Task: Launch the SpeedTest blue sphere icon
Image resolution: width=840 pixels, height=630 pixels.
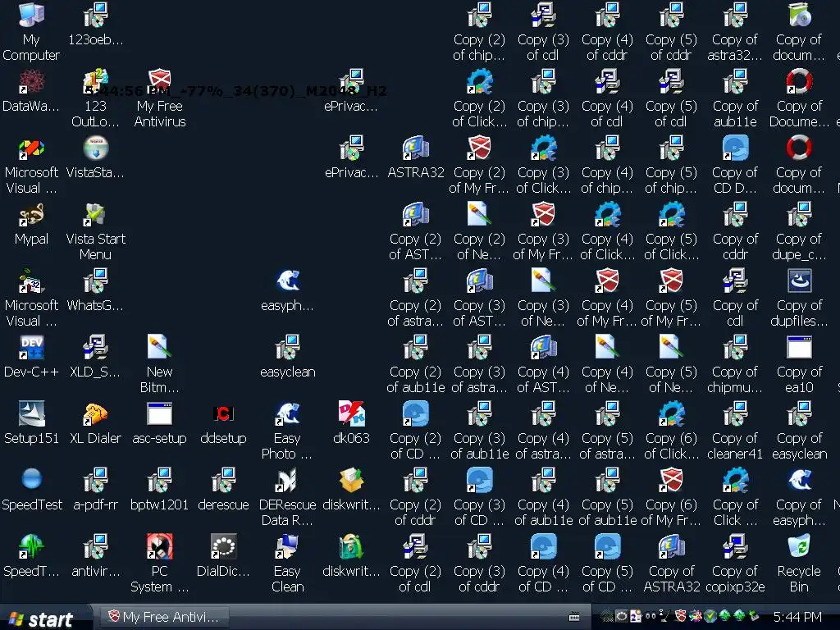Action: [31, 480]
